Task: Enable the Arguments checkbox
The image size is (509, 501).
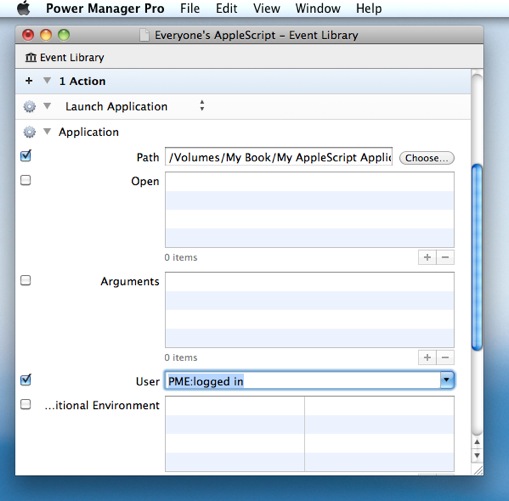Action: point(26,280)
